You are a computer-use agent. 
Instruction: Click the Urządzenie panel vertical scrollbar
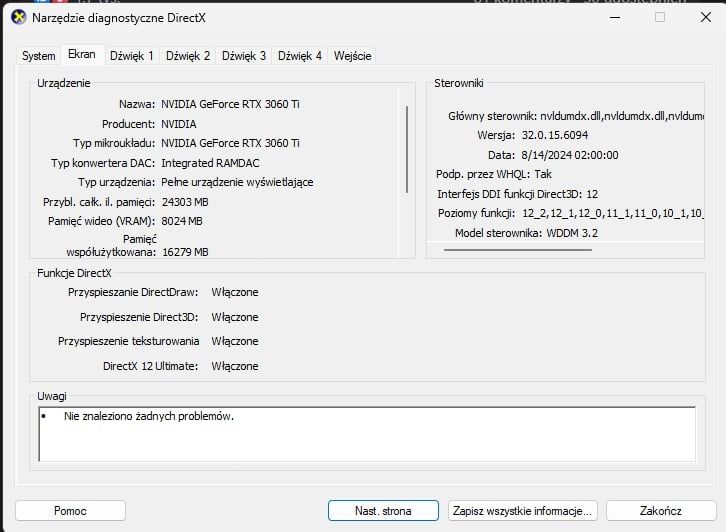point(407,150)
